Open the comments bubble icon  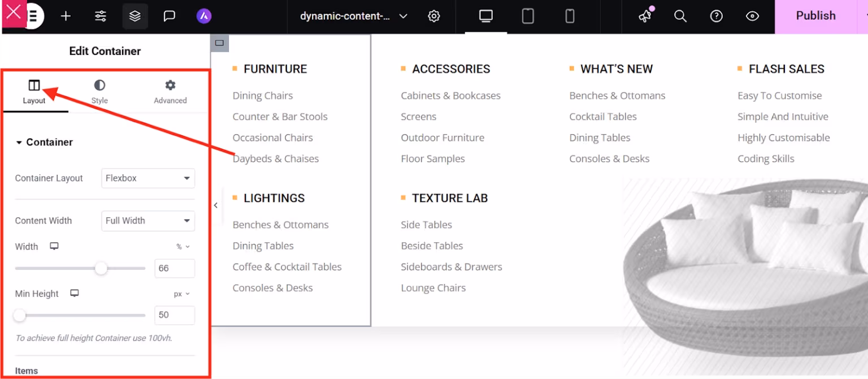pos(169,16)
